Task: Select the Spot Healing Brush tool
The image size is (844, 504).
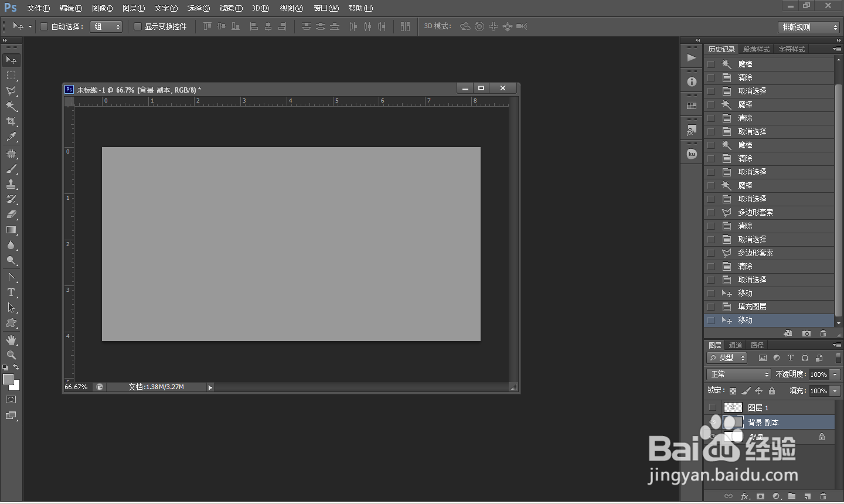Action: click(x=11, y=154)
